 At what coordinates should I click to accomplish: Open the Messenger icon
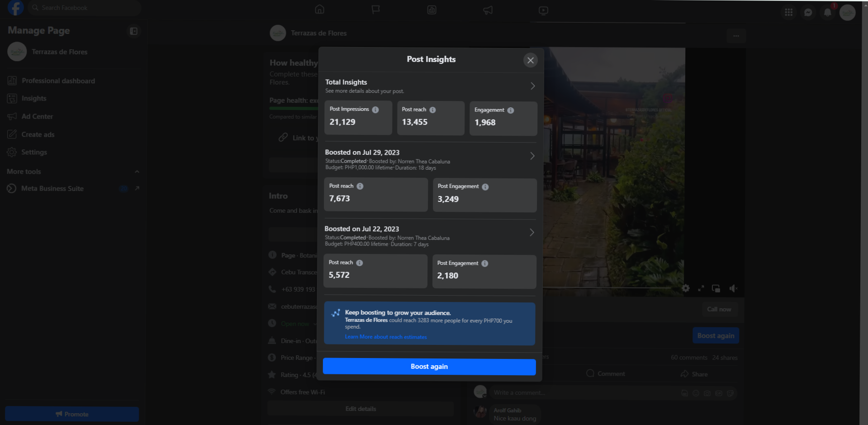808,12
